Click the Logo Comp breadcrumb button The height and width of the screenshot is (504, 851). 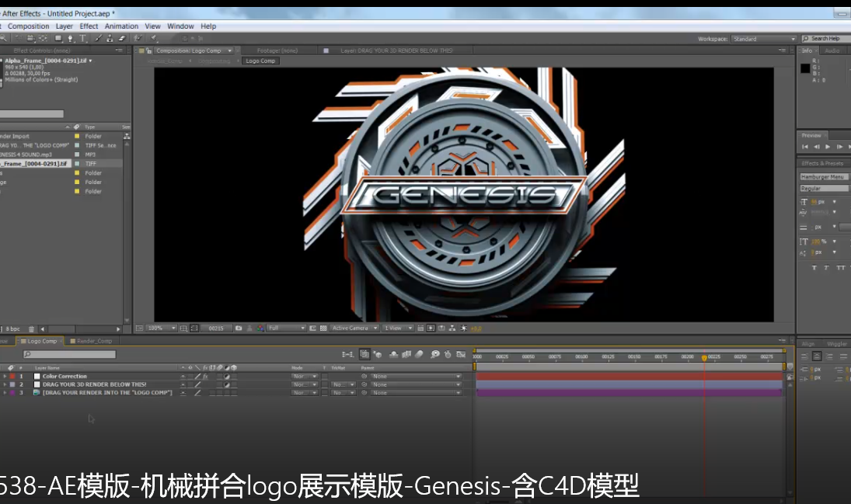click(x=260, y=61)
